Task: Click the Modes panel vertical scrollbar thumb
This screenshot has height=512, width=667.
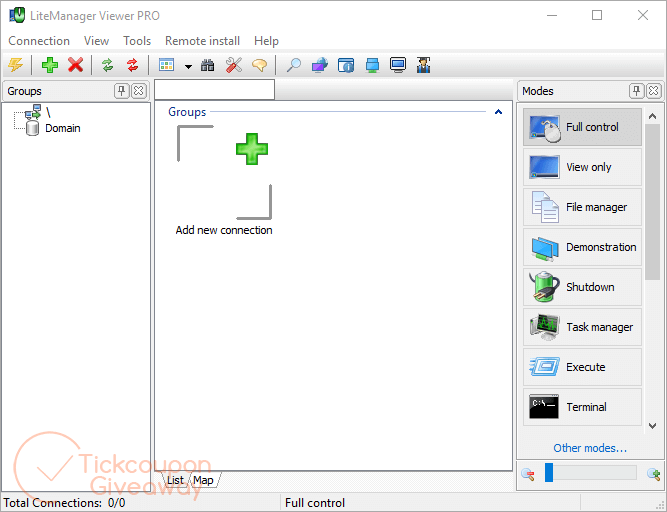Action: tap(653, 202)
